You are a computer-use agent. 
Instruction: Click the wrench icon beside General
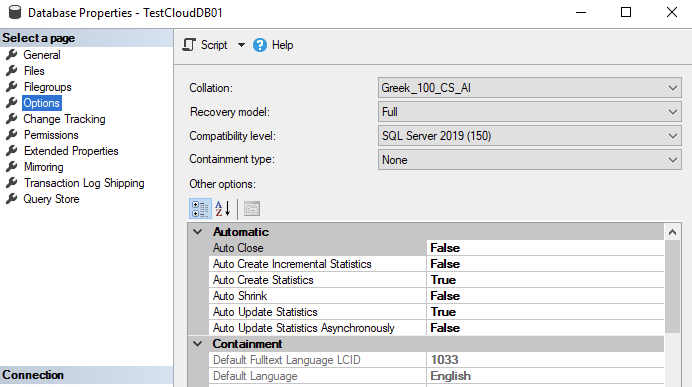point(11,55)
